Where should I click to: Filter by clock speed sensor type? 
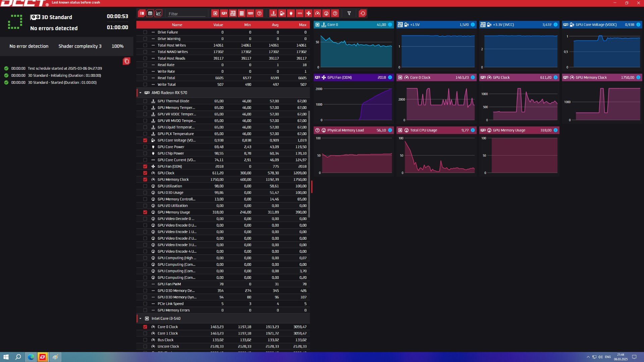(317, 13)
